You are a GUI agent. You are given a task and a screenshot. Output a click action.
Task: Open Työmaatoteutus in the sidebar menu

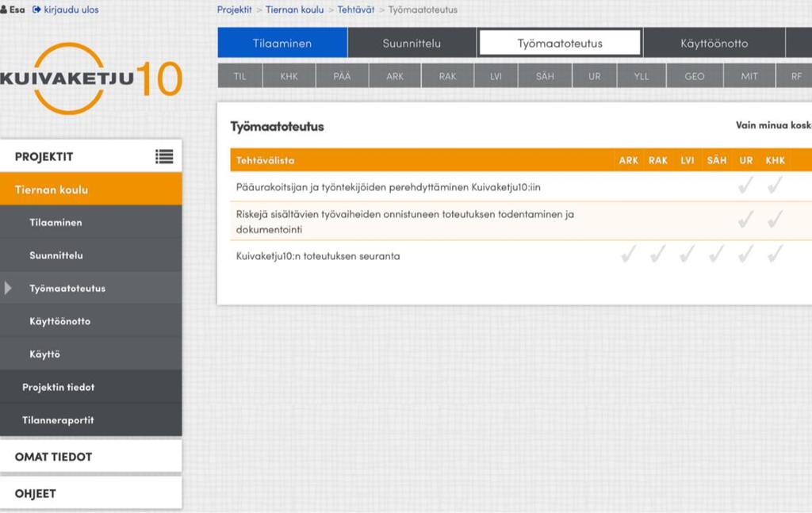pyautogui.click(x=91, y=289)
